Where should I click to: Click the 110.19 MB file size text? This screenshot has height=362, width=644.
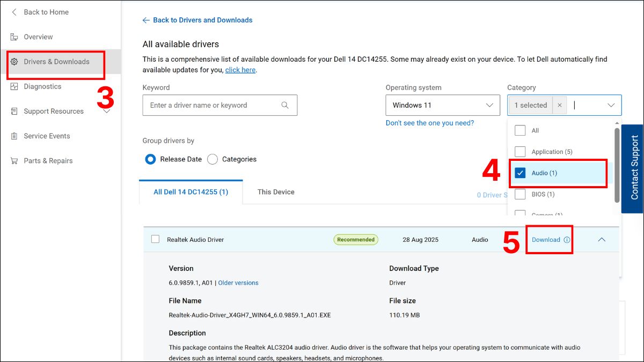pyautogui.click(x=405, y=315)
